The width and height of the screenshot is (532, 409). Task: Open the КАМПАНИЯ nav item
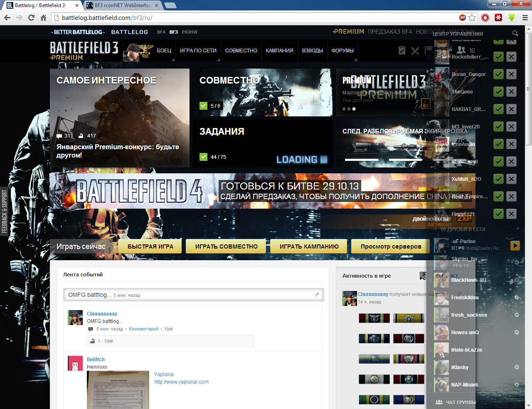(x=280, y=50)
